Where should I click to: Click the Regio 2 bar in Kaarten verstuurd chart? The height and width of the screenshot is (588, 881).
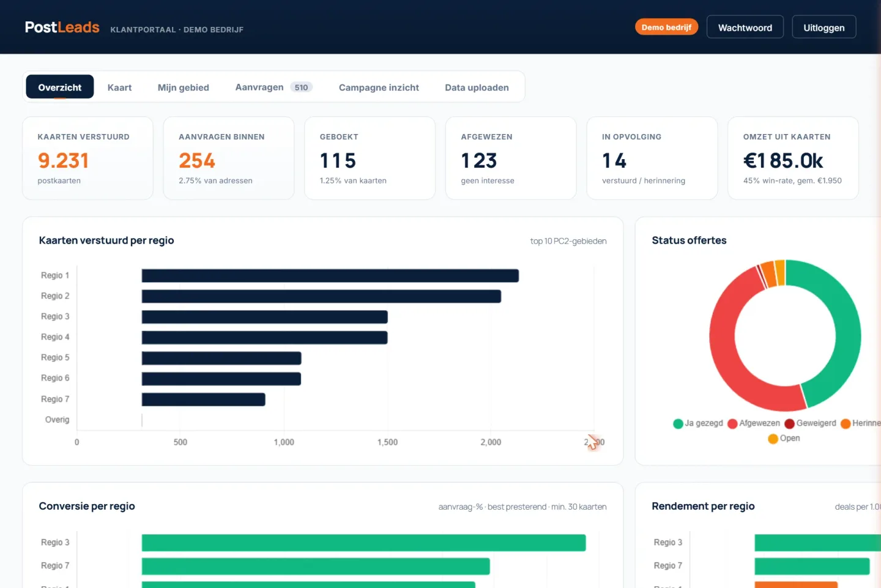click(321, 296)
